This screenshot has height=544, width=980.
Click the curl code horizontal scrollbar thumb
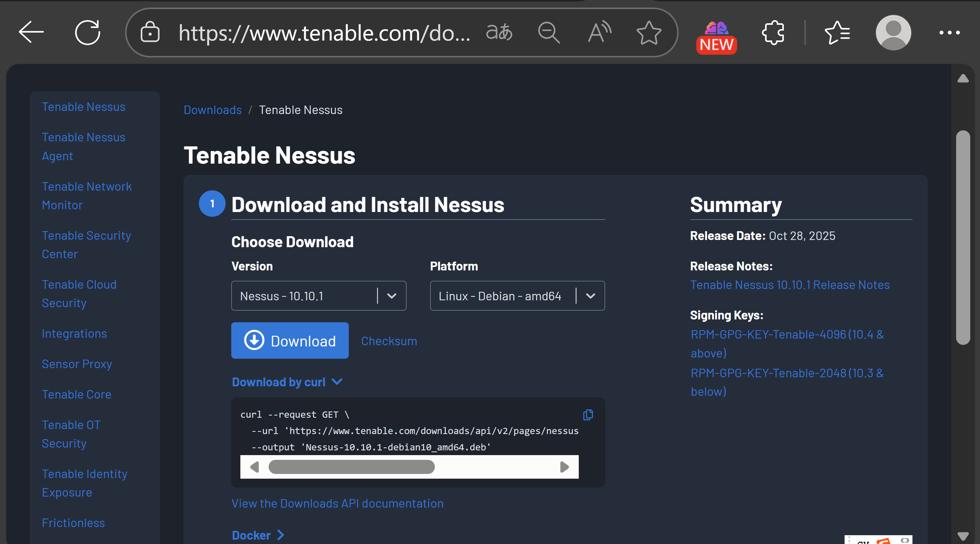(x=351, y=467)
